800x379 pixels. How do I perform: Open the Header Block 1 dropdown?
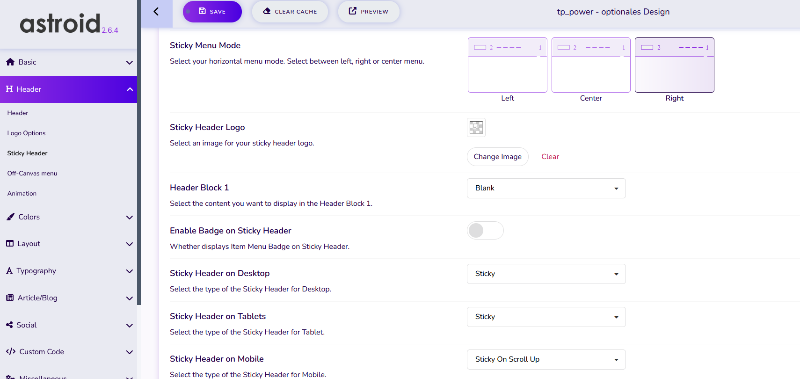[546, 188]
